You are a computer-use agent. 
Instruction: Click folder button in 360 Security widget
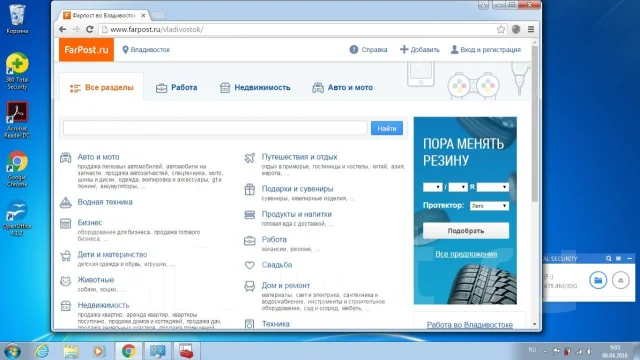point(598,280)
